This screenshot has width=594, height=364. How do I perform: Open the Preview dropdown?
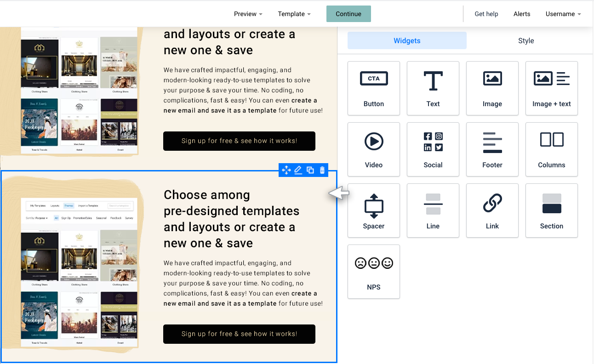[248, 14]
